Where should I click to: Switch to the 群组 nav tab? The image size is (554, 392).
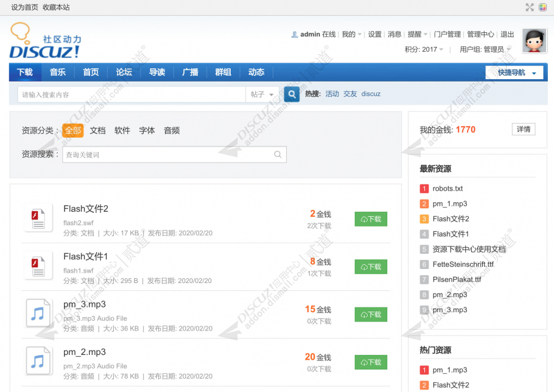(223, 72)
